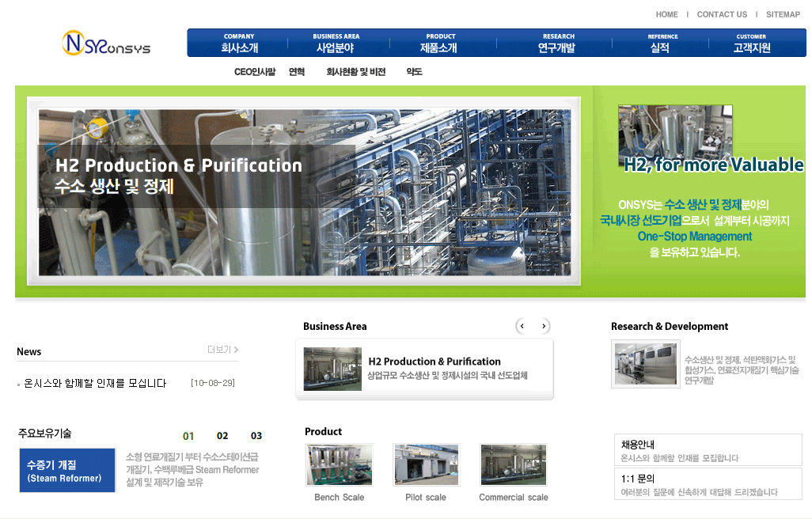Select technology tab 03
This screenshot has width=812, height=519.
click(256, 436)
